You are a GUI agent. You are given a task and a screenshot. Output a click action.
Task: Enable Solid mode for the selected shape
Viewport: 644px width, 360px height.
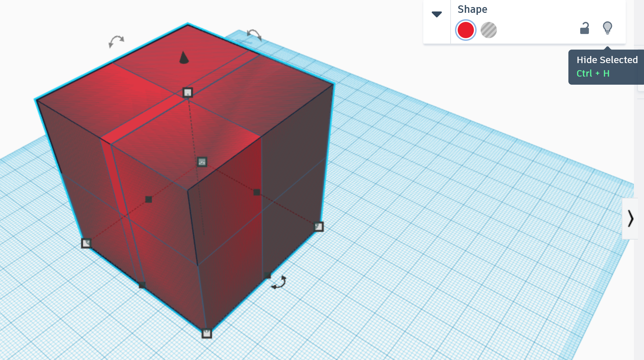coord(466,30)
